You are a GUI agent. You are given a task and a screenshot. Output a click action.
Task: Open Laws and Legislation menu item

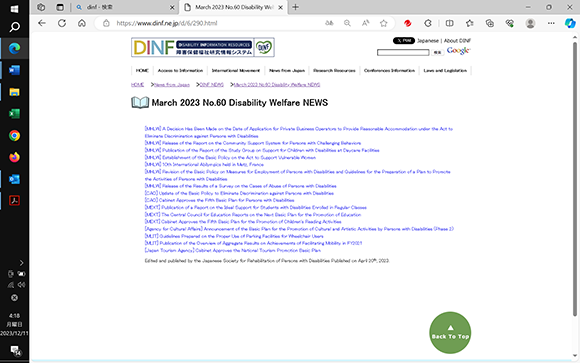445,70
